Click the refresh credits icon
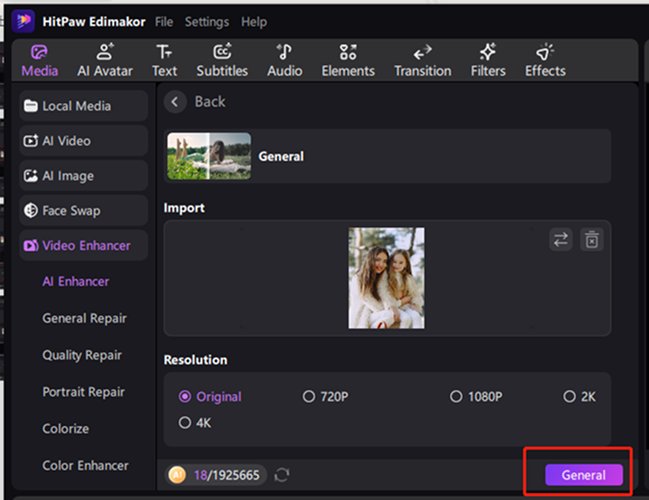Image resolution: width=649 pixels, height=500 pixels. point(281,475)
